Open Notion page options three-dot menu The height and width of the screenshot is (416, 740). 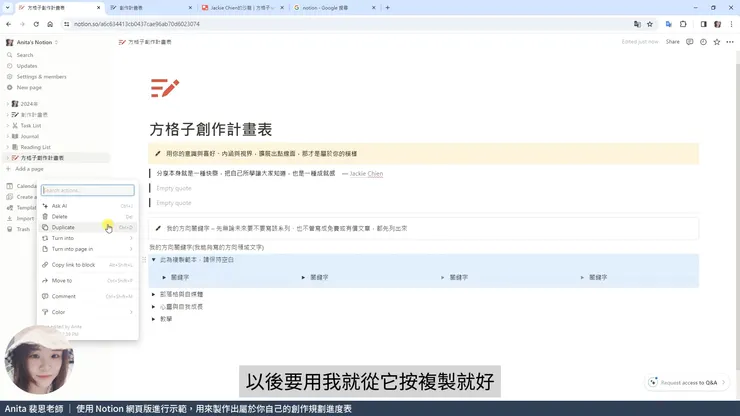(730, 42)
